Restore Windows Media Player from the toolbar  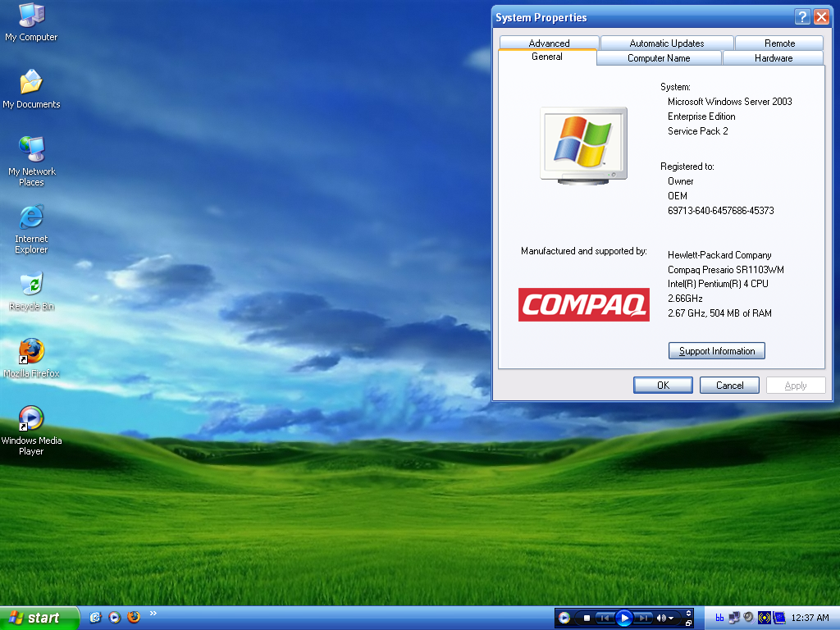click(x=688, y=623)
